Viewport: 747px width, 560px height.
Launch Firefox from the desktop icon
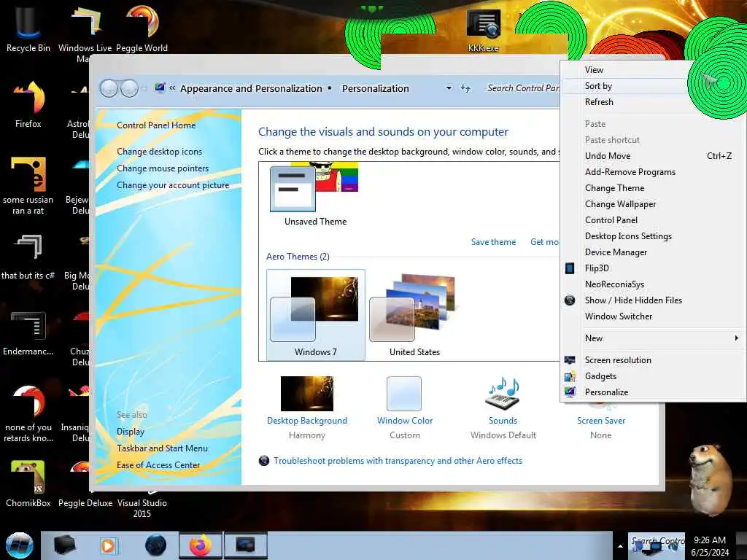pyautogui.click(x=28, y=105)
